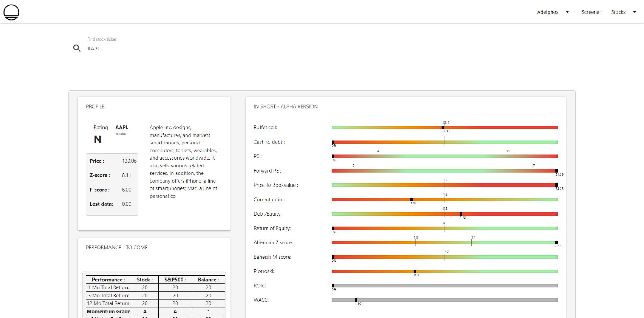Click the Alterman Z score bar end marker

[556, 243]
